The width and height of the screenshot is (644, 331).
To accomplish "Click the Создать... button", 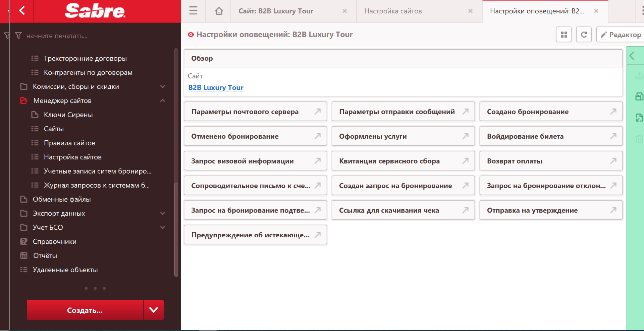I will coord(85,310).
